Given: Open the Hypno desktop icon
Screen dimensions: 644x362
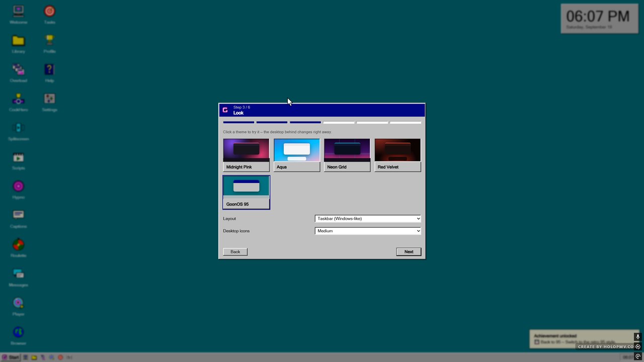Looking at the screenshot, I should 18,190.
